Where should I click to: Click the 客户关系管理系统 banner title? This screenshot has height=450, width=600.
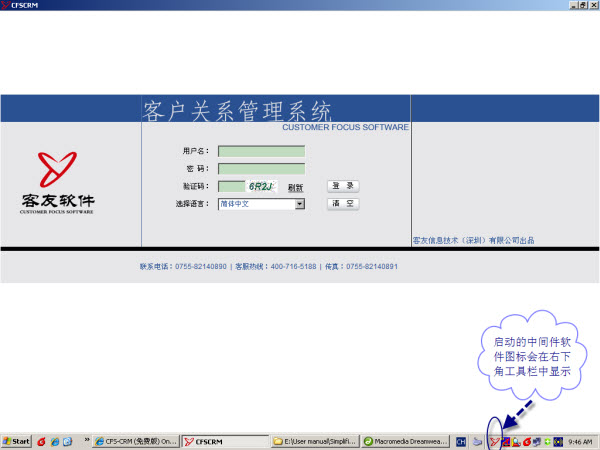(x=237, y=111)
